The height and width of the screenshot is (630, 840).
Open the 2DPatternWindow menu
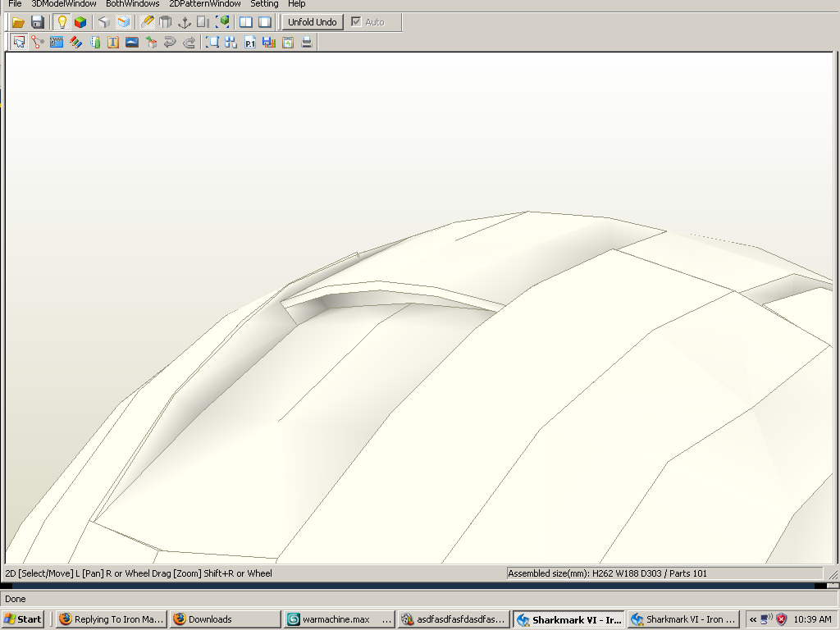tap(204, 4)
